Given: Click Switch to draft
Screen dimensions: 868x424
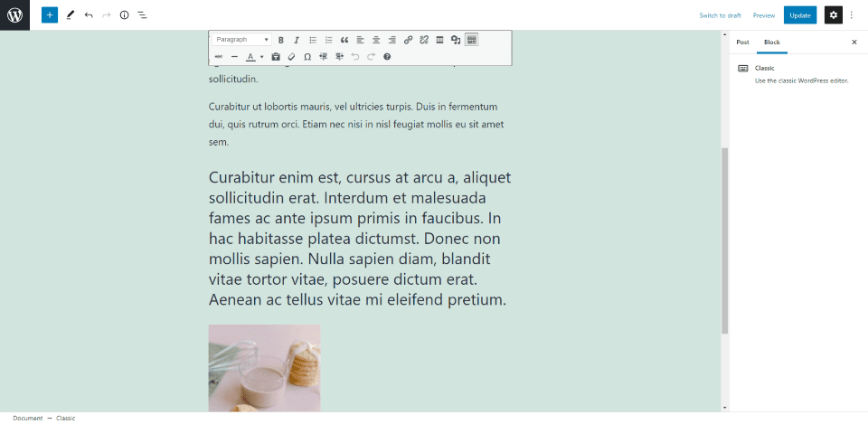Looking at the screenshot, I should coord(721,15).
